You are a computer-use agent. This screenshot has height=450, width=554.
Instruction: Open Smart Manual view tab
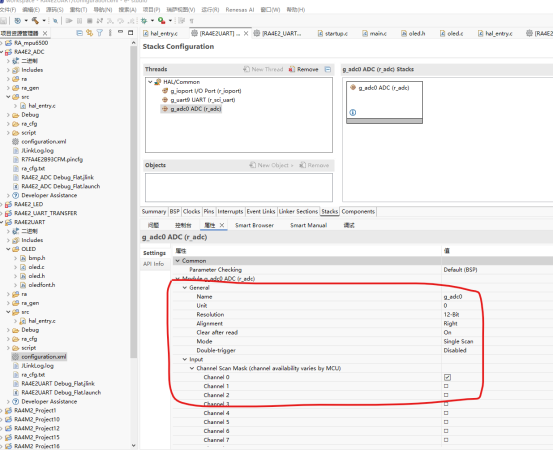(x=308, y=225)
